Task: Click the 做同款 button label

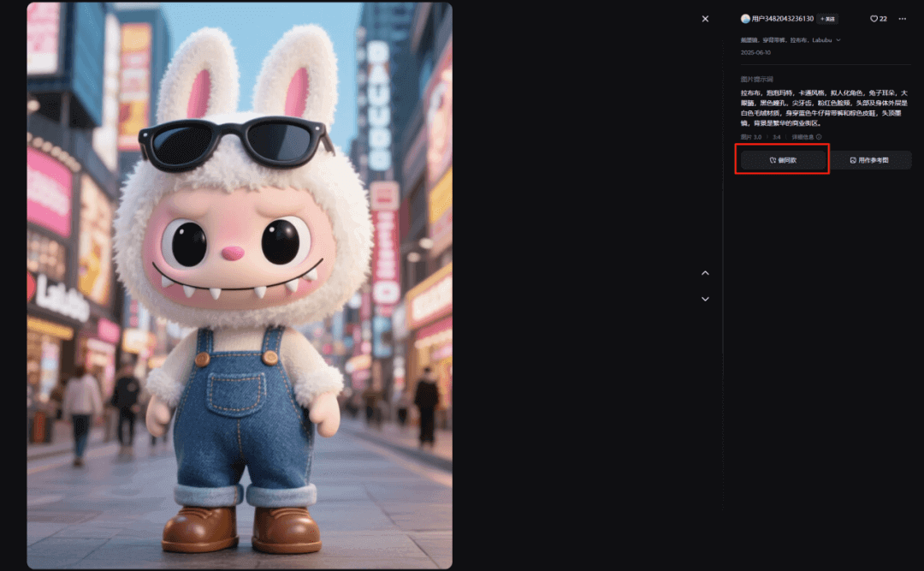Action: click(x=788, y=160)
